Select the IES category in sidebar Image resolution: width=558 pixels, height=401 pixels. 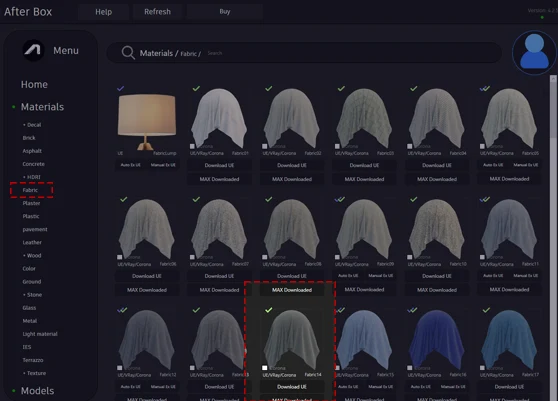pos(27,347)
